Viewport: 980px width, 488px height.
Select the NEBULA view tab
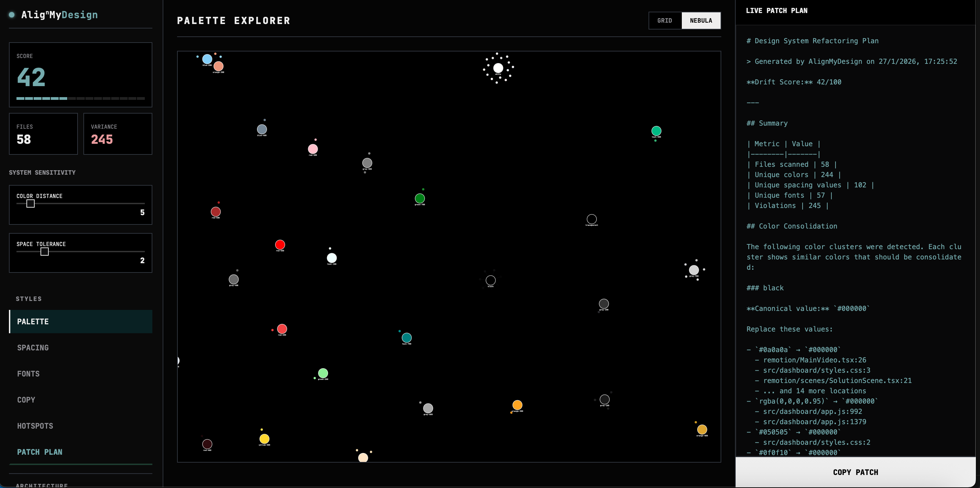coord(701,21)
